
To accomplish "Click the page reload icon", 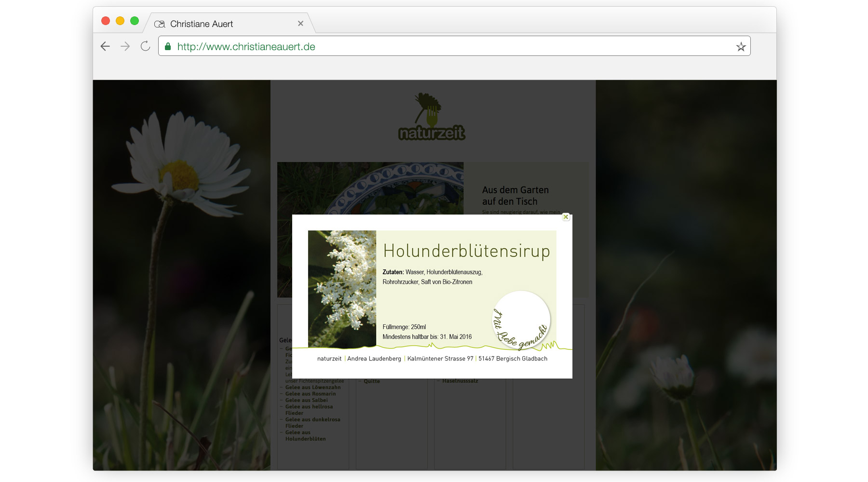I will click(x=146, y=46).
